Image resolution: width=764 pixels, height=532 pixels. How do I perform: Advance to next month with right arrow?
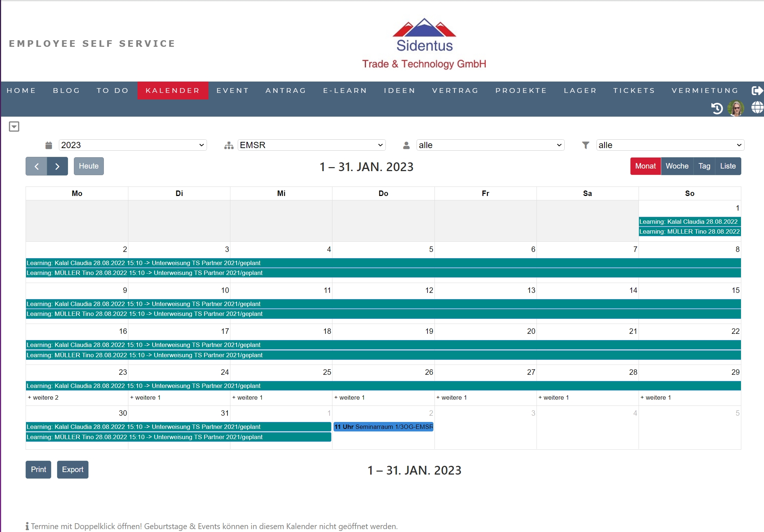coord(57,166)
